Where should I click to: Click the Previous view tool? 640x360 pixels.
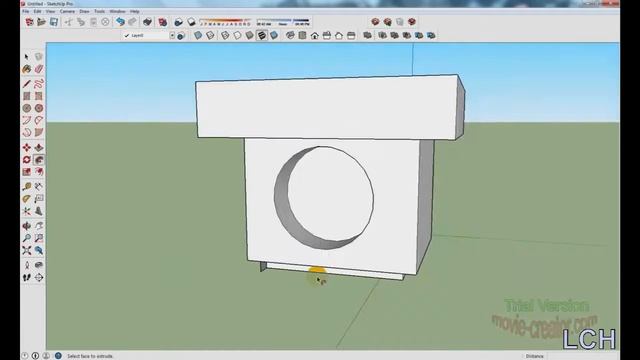(x=39, y=250)
